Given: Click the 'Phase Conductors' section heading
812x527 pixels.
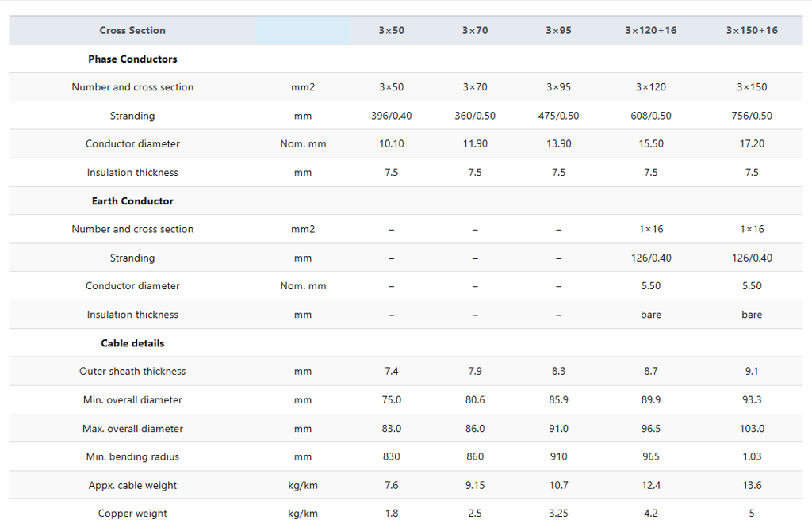Looking at the screenshot, I should (132, 59).
